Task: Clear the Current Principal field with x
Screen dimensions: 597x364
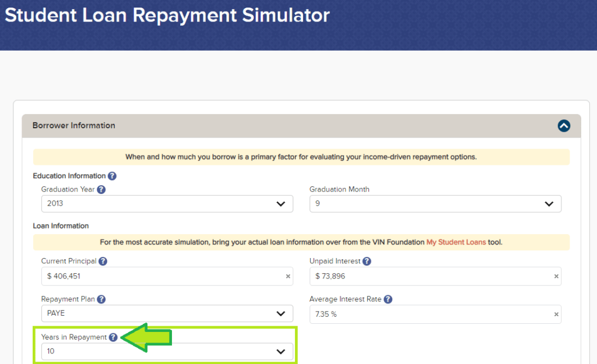Action: click(288, 277)
